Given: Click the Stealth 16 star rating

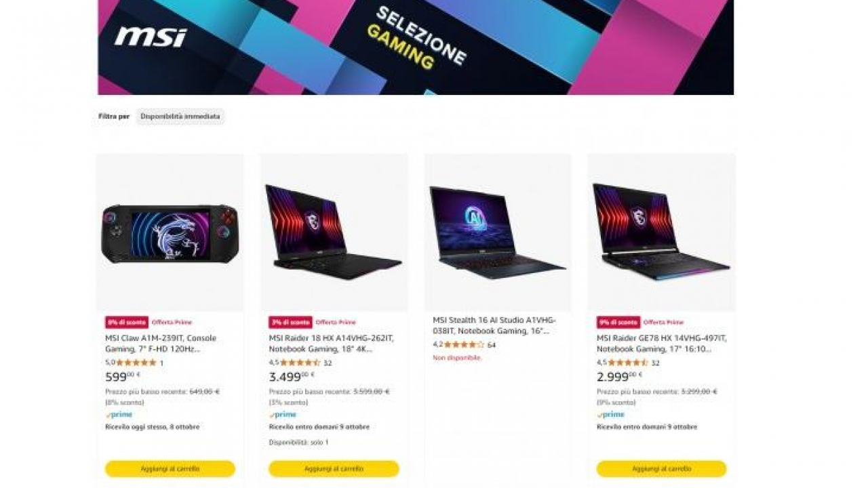Looking at the screenshot, I should [465, 344].
